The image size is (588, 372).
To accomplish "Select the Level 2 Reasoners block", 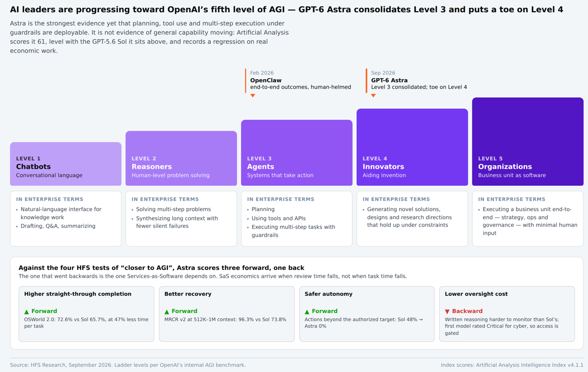I will point(181,158).
